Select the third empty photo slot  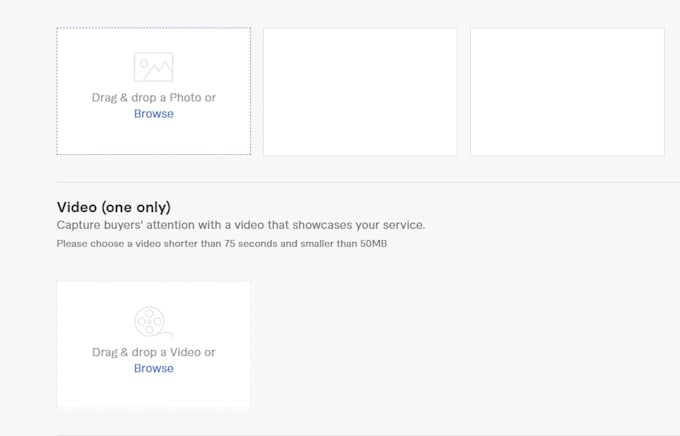pos(567,92)
